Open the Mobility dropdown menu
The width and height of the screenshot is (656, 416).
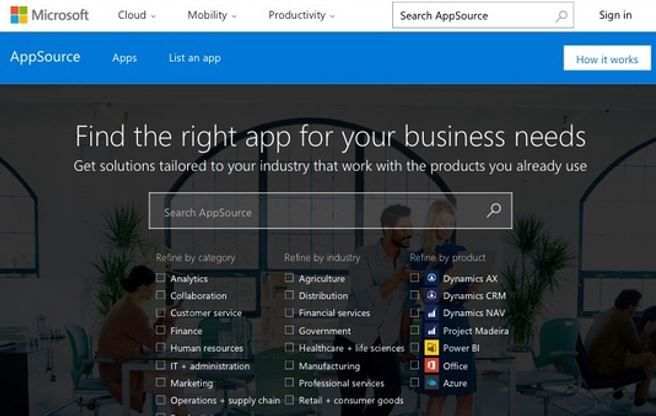point(213,16)
